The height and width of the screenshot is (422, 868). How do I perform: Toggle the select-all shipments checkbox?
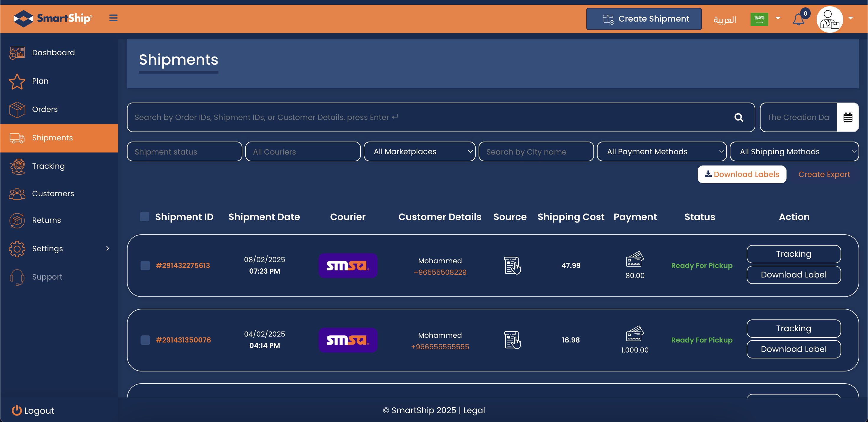pyautogui.click(x=145, y=216)
